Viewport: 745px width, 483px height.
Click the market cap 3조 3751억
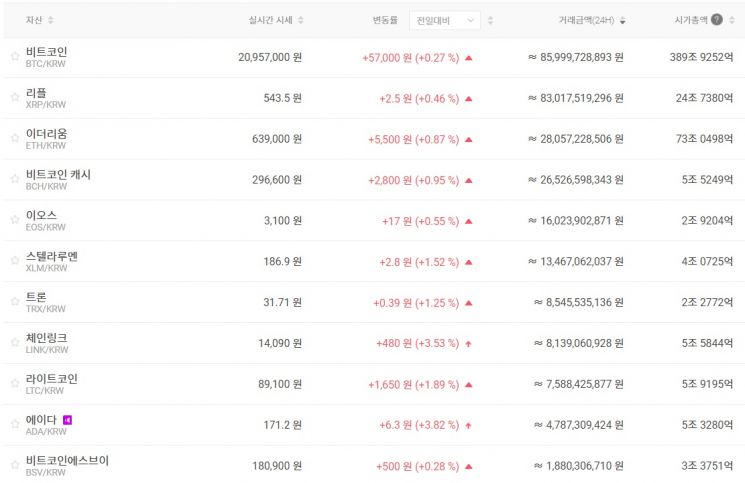(x=707, y=466)
